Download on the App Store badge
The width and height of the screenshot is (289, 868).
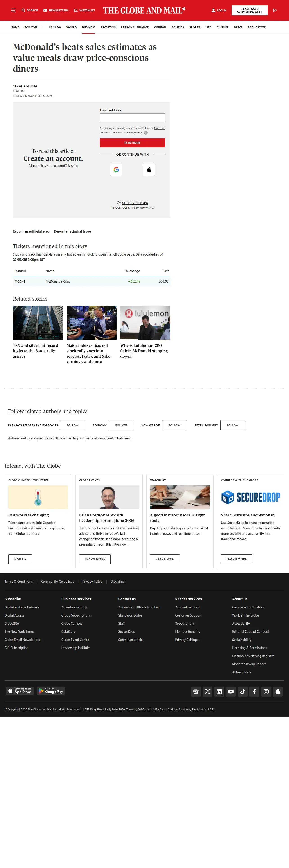(x=20, y=691)
